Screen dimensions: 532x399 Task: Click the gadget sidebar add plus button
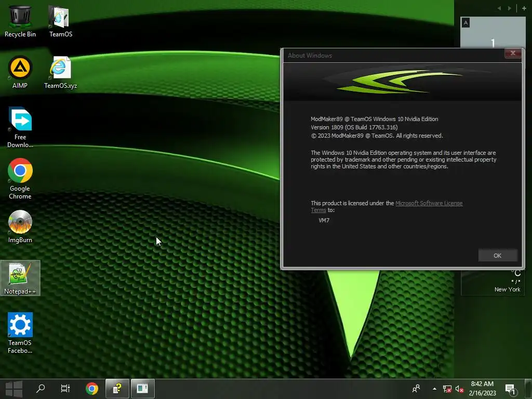tap(524, 8)
